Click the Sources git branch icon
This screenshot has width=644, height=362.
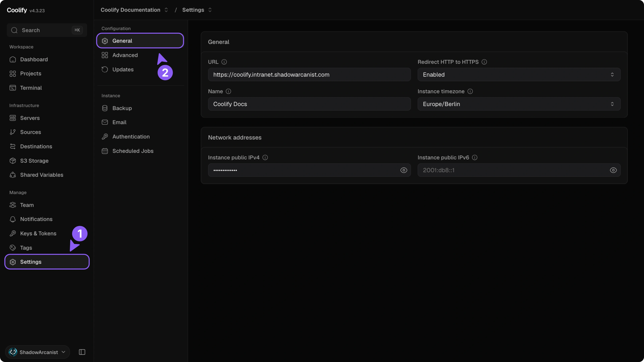[x=13, y=132]
